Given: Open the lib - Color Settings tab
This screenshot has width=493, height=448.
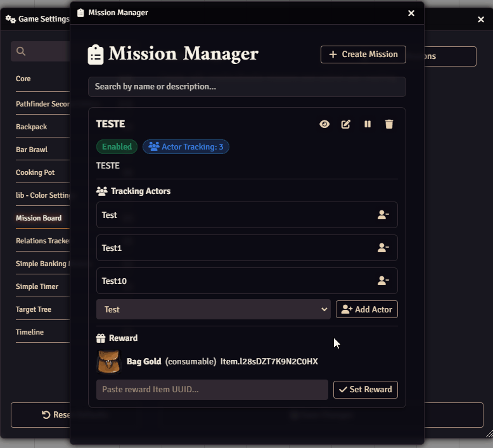Looking at the screenshot, I should (42, 195).
